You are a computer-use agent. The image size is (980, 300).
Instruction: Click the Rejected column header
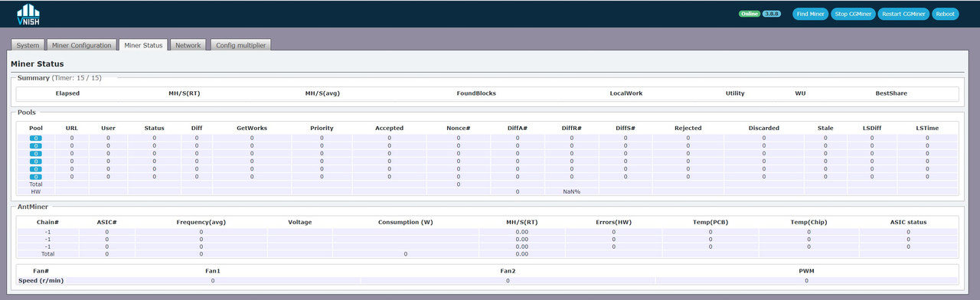688,128
